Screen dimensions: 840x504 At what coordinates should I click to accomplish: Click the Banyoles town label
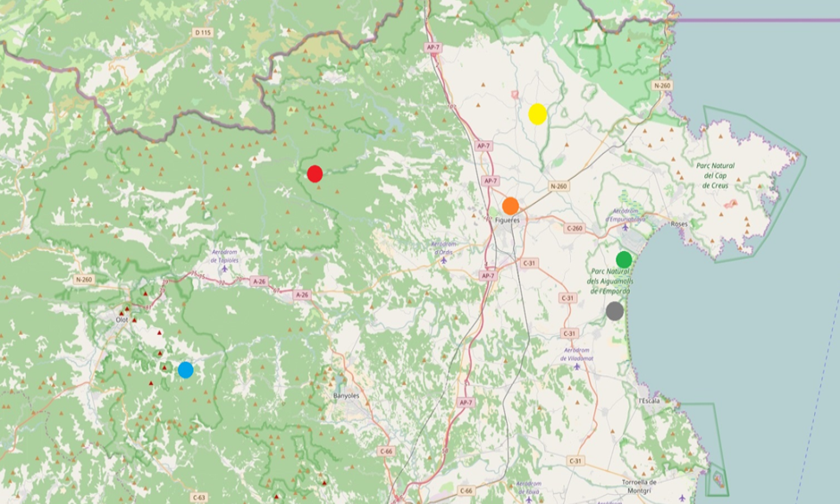[x=346, y=394]
